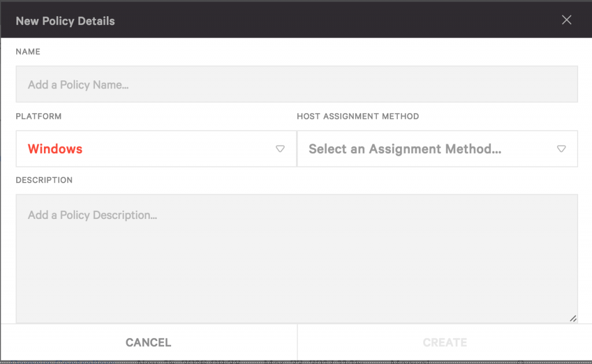Click the New Policy Details title text
This screenshot has height=364, width=592.
click(65, 21)
